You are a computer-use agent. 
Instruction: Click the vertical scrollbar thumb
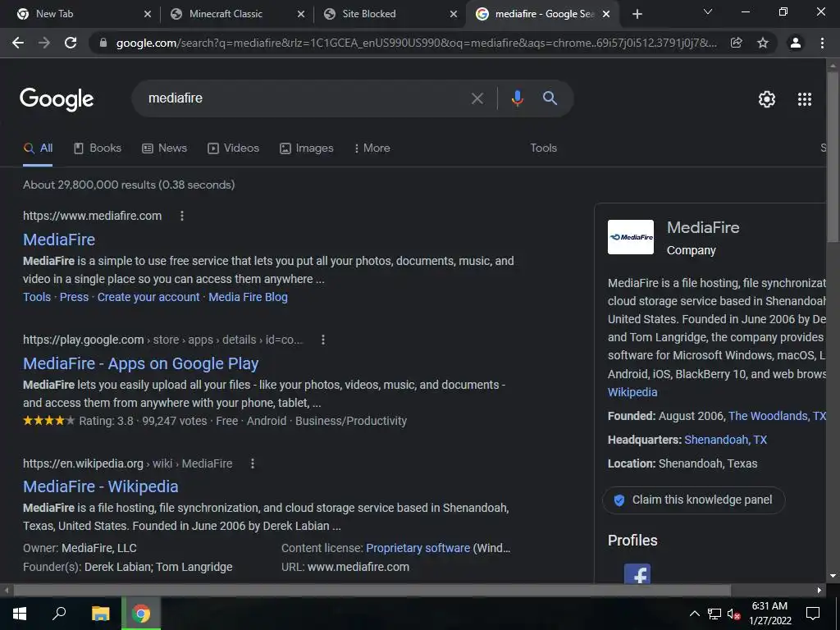point(833,157)
